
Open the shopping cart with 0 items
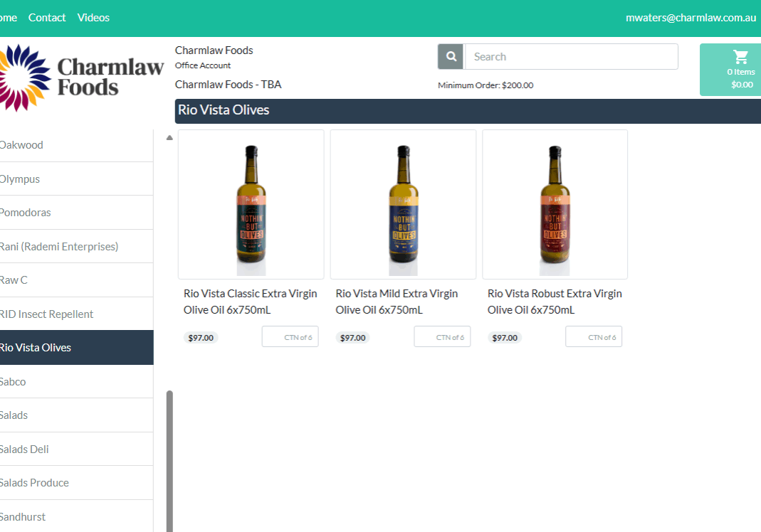730,70
